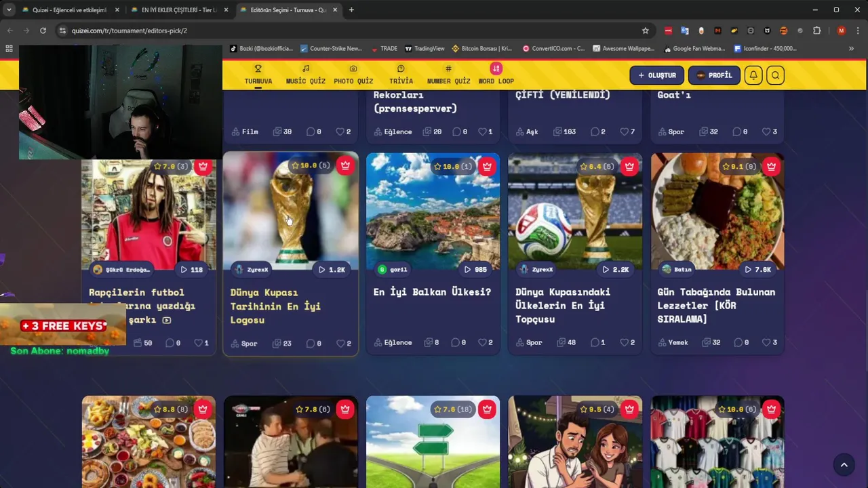Bookmark this page star icon

[x=645, y=30]
